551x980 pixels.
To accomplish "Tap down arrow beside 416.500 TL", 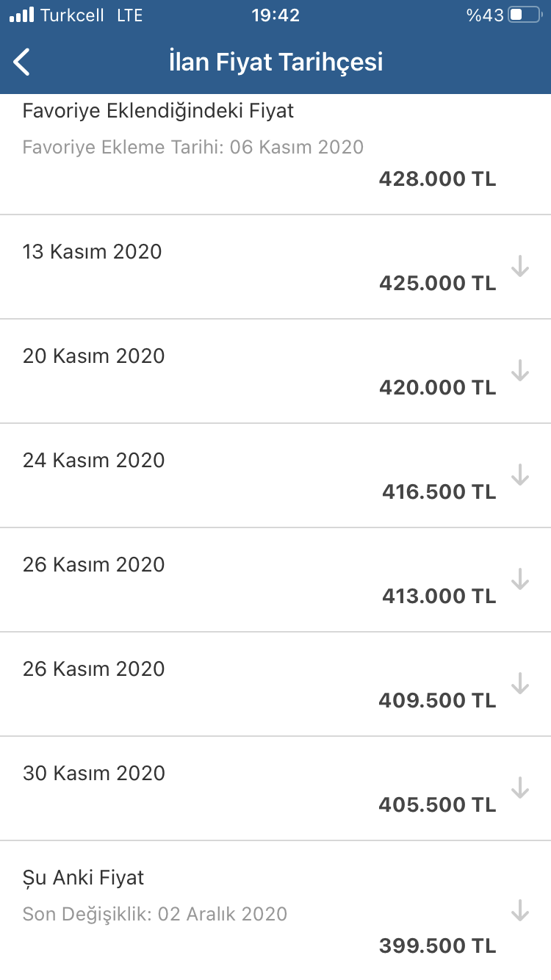I will pyautogui.click(x=520, y=475).
